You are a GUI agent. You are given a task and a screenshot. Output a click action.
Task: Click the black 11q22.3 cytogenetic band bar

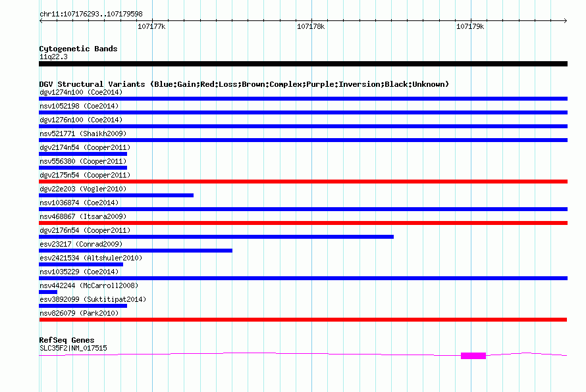[303, 64]
